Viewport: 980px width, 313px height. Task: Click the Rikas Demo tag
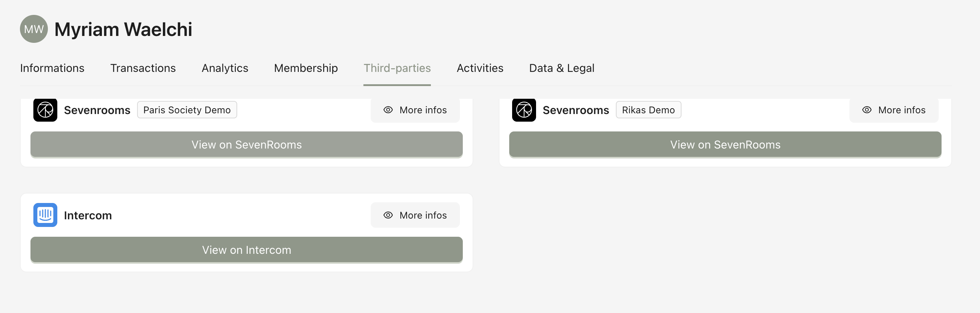click(648, 110)
